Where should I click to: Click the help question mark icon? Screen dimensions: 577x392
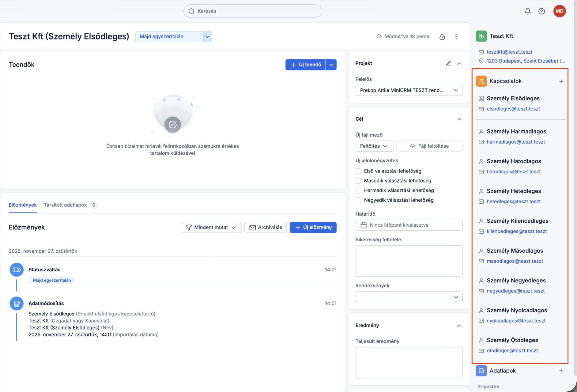541,11
